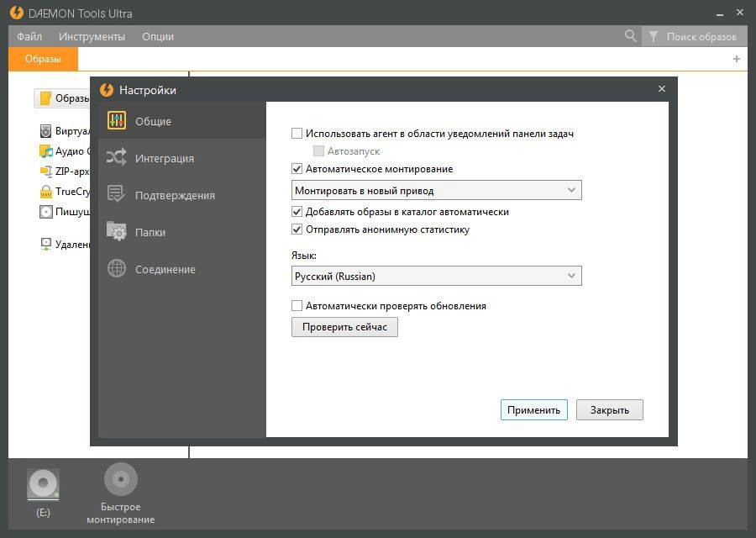Uncheck Добавлять образы в каталог автоматически

coord(297,211)
